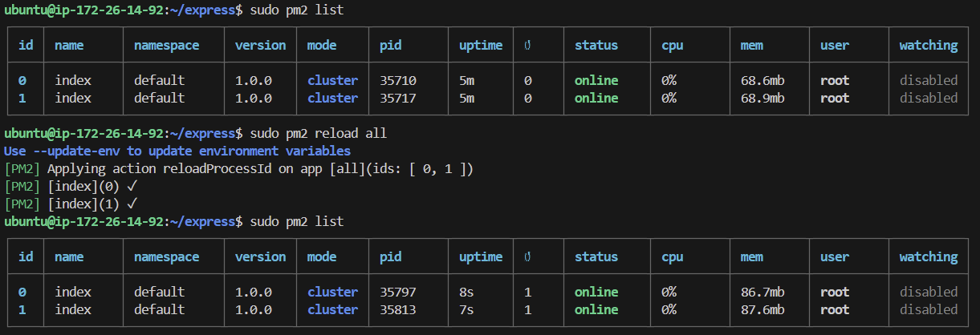
Task: Click the 'watching' header in the 35797 table
Action: (929, 256)
